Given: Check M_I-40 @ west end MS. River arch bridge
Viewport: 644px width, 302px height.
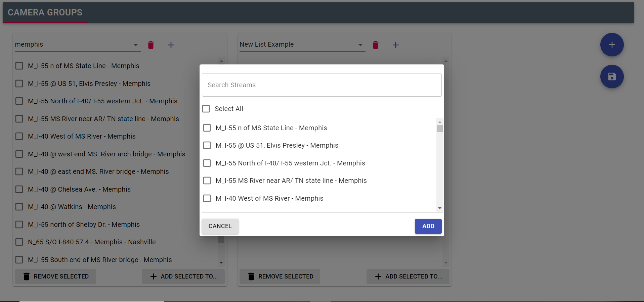Looking at the screenshot, I should [x=19, y=154].
